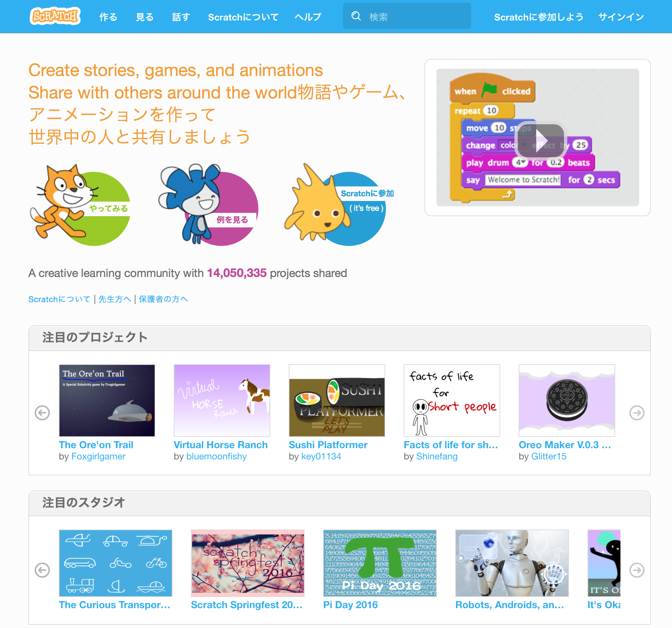Click Oreo Maker V.0.3 title link
Image resolution: width=672 pixels, height=628 pixels.
pos(565,445)
